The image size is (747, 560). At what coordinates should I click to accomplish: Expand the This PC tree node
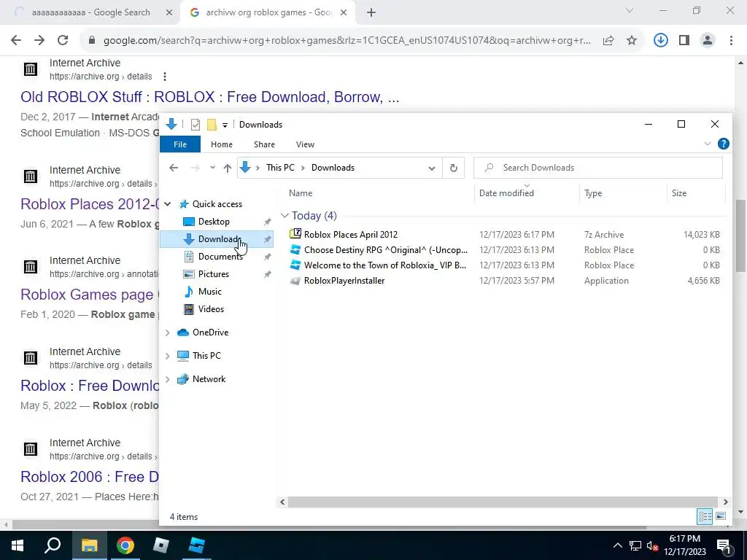click(x=167, y=356)
